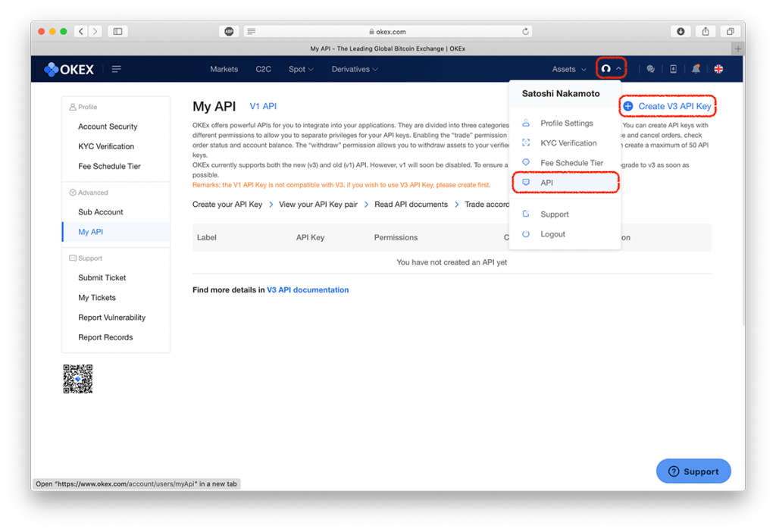Open Fee Schedule Tier in sidebar
776x532 pixels.
[x=109, y=166]
